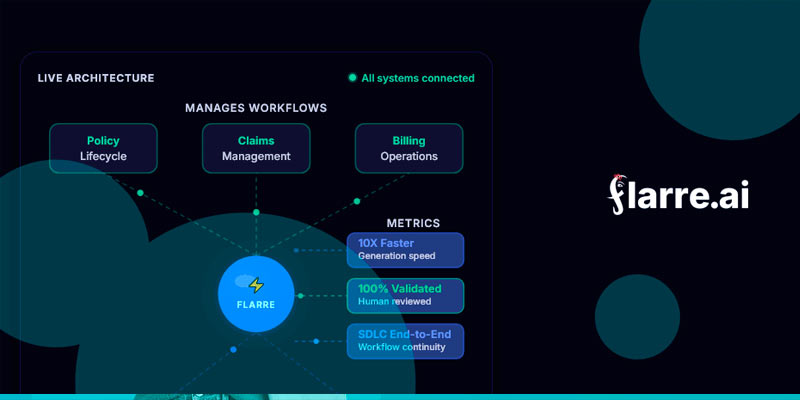The image size is (800, 400).
Task: Open the 100% Validated metric card
Action: tap(406, 296)
